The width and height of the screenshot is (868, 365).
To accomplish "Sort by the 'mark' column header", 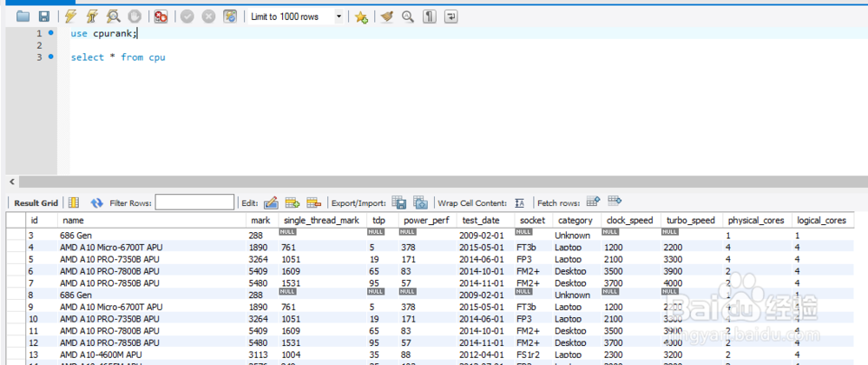I will 261,220.
